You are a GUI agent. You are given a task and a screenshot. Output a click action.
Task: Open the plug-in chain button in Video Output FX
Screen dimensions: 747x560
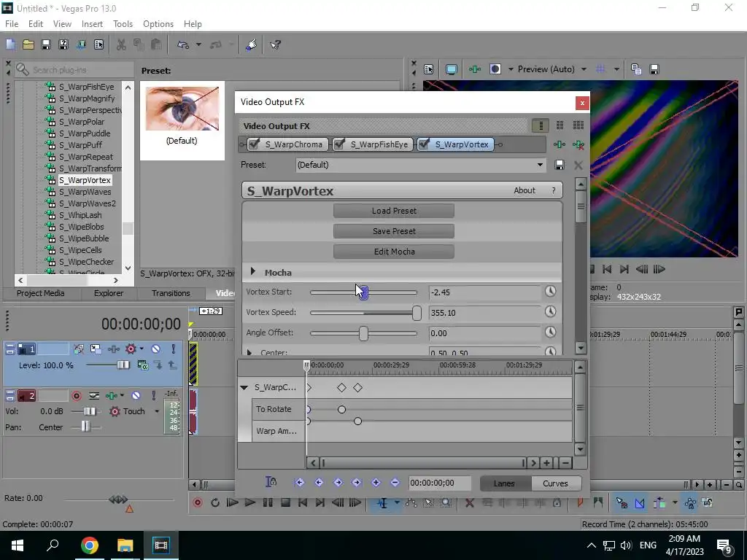(x=560, y=144)
